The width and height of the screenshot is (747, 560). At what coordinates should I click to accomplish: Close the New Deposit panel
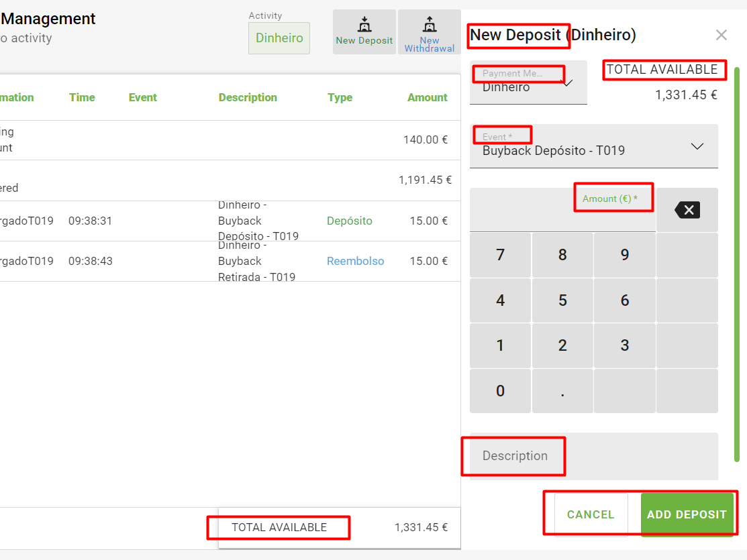pos(721,35)
